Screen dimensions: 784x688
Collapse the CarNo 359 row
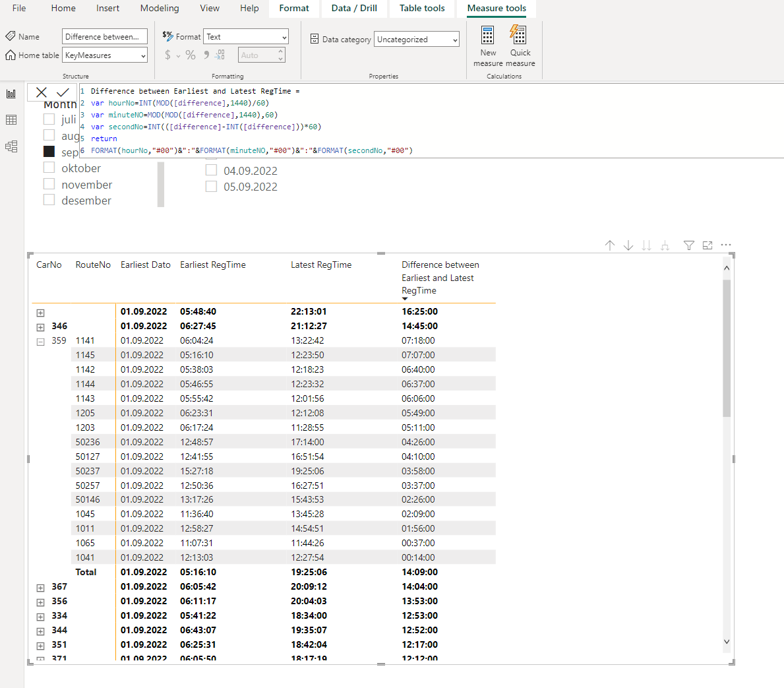point(40,342)
